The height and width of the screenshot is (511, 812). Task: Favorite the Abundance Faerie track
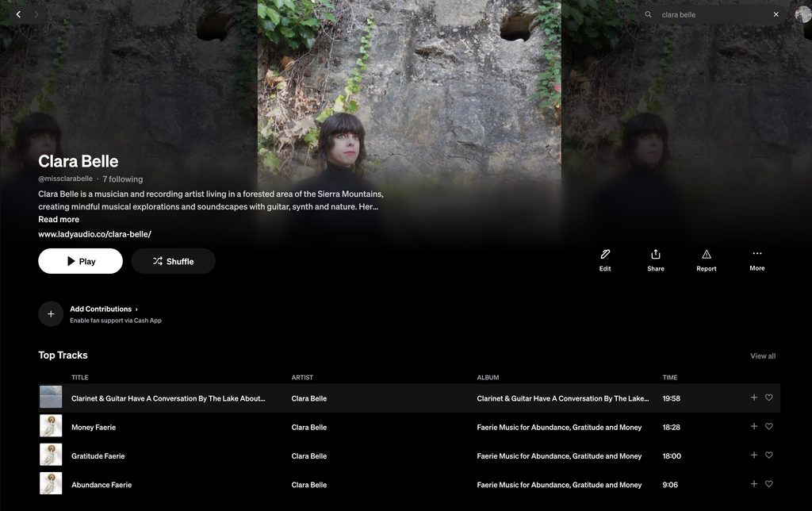(769, 484)
